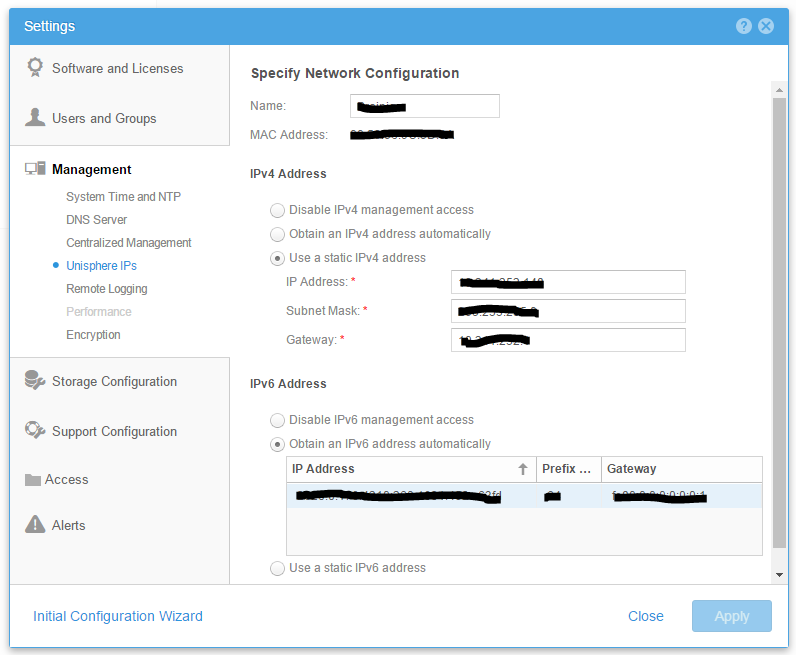Click the Support Configuration icon
The image size is (796, 655).
tap(35, 431)
